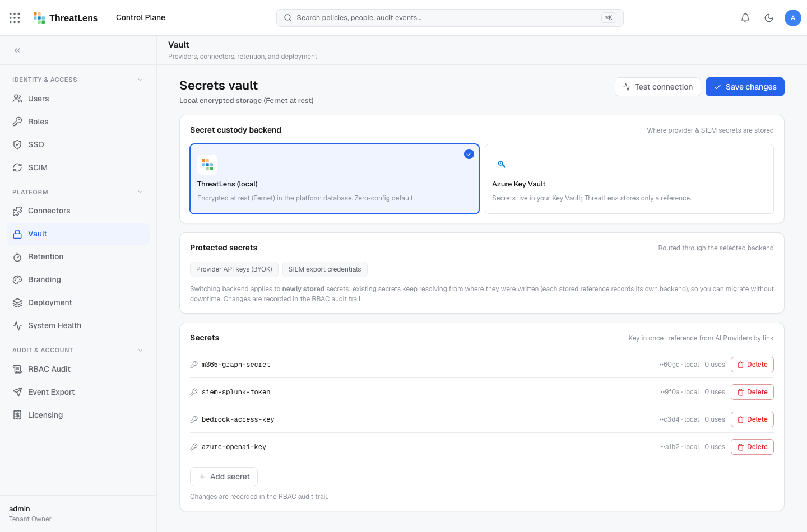Open the user avatar menu

tap(793, 18)
